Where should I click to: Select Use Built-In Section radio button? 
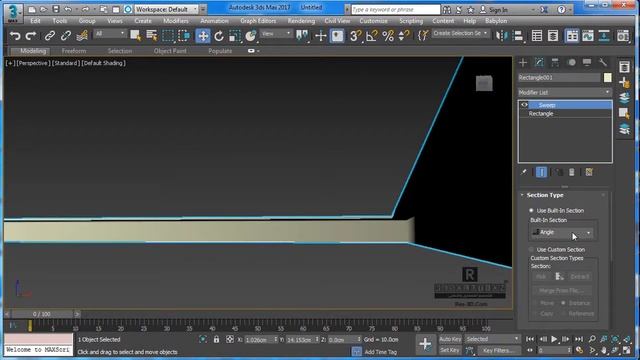coord(531,211)
